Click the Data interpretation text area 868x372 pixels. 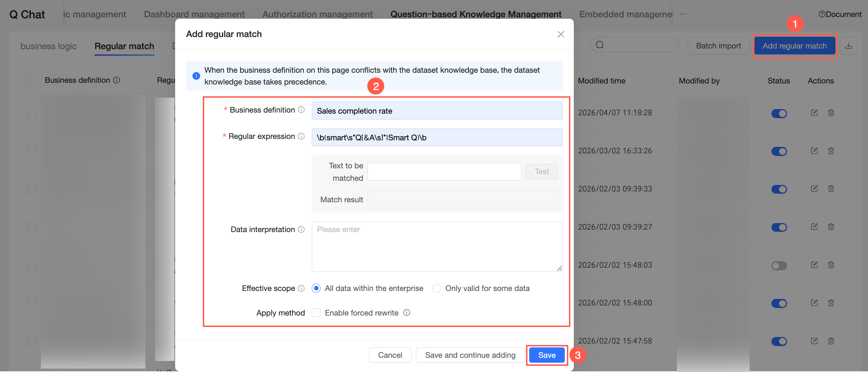(x=437, y=247)
